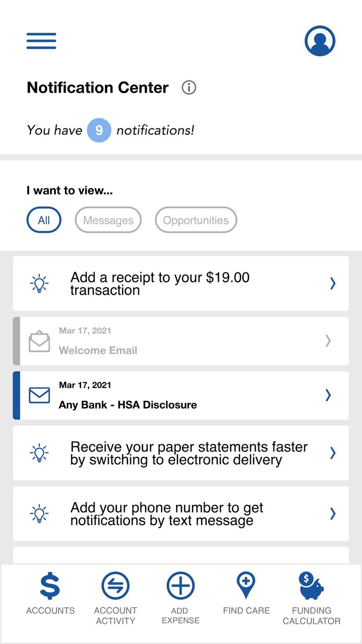Screen dimensions: 362x644
Task: Select the Account Activity icon
Action: [x=115, y=586]
